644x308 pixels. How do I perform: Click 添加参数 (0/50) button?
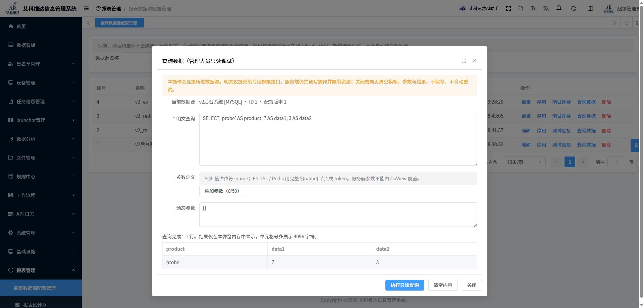[223, 191]
